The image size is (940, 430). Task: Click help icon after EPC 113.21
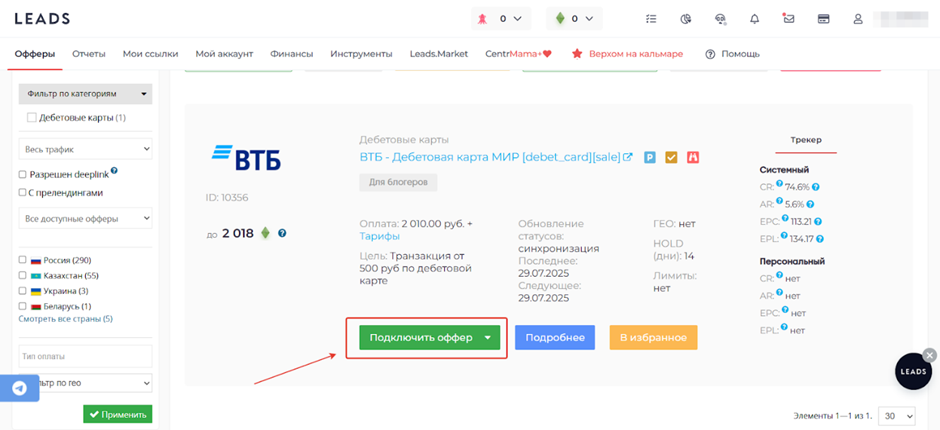[818, 221]
